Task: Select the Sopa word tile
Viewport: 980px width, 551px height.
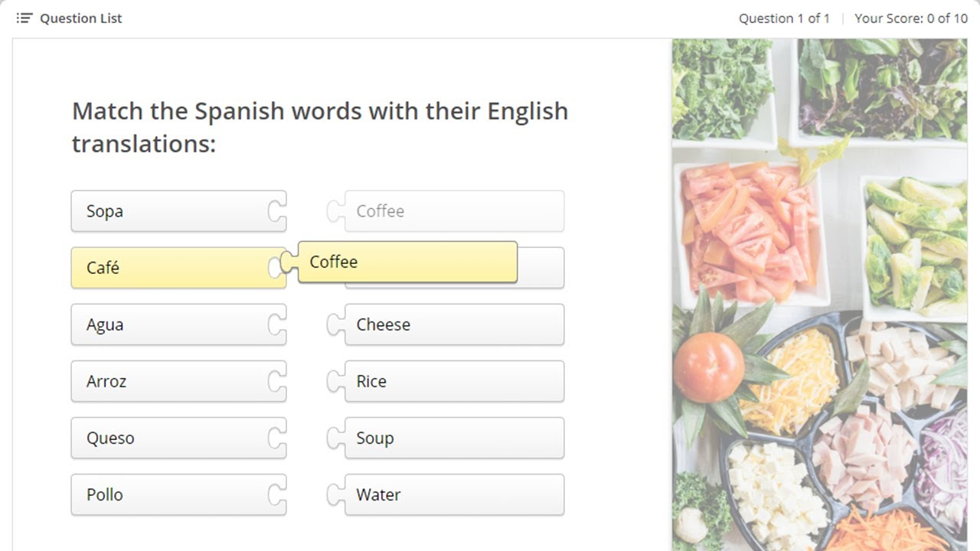Action: (168, 211)
